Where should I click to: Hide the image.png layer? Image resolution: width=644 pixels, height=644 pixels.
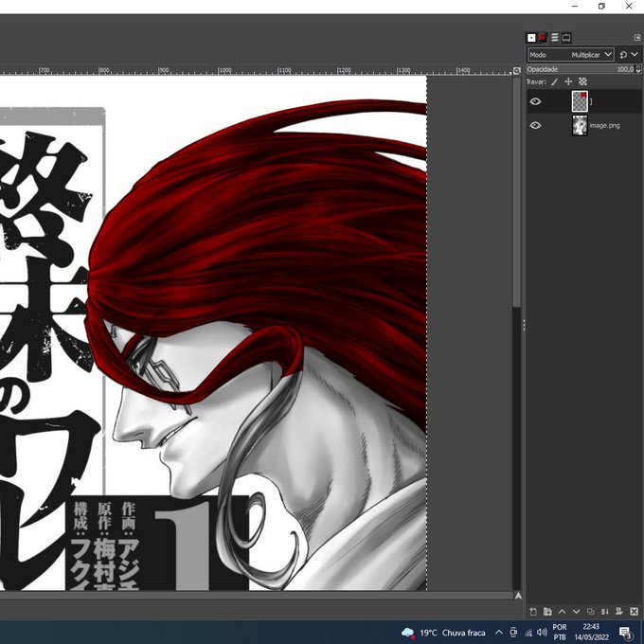pyautogui.click(x=535, y=125)
